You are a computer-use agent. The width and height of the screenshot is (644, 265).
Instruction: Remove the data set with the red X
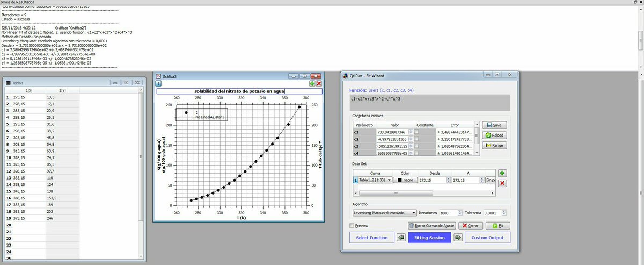502,183
